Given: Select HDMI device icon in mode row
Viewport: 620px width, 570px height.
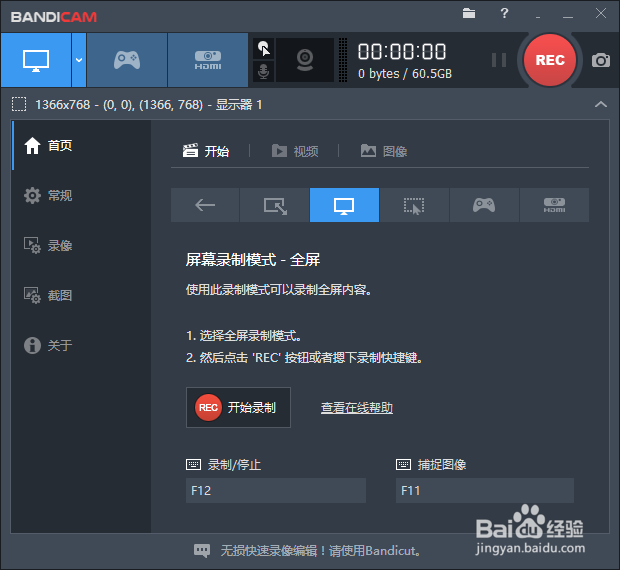Looking at the screenshot, I should (554, 205).
